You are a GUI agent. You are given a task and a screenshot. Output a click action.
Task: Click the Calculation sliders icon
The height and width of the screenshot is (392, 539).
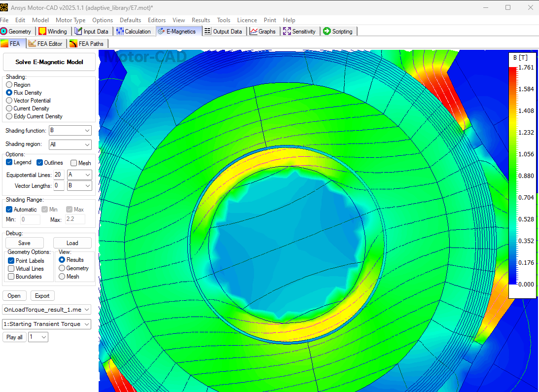tap(120, 31)
